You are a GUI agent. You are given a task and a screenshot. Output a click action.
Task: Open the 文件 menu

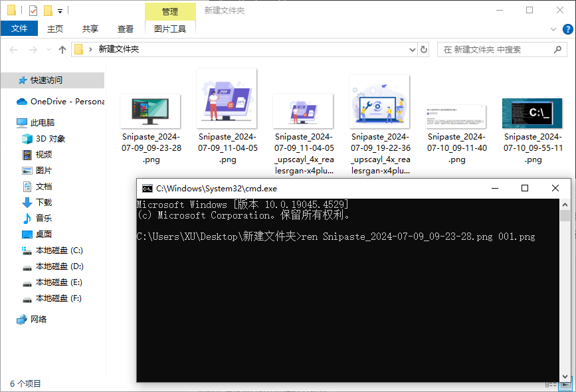[19, 29]
